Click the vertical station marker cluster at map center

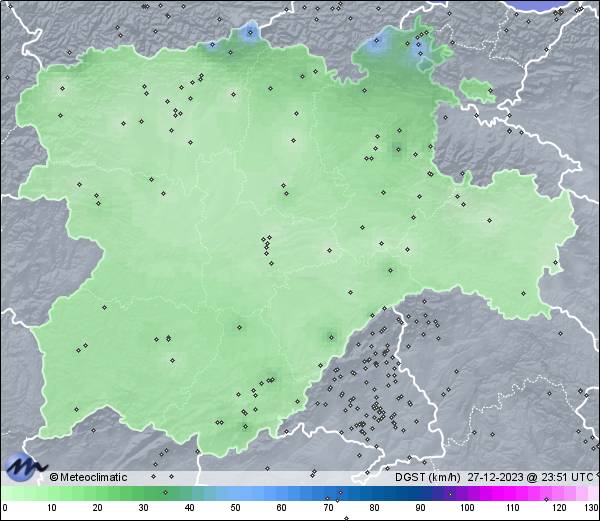pos(267,246)
